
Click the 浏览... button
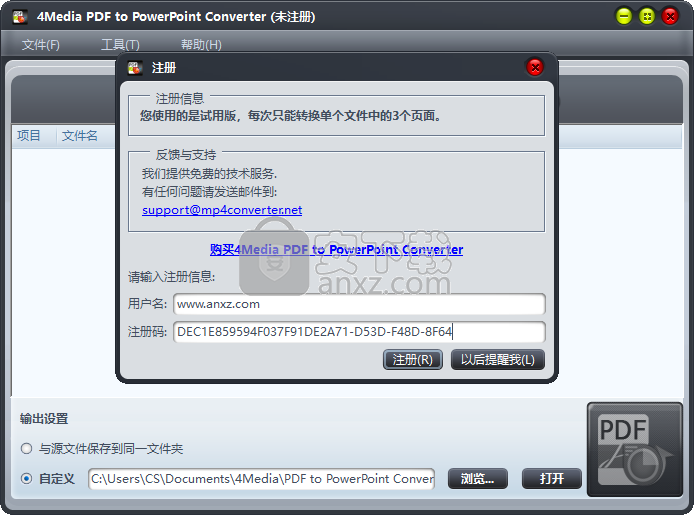[478, 479]
